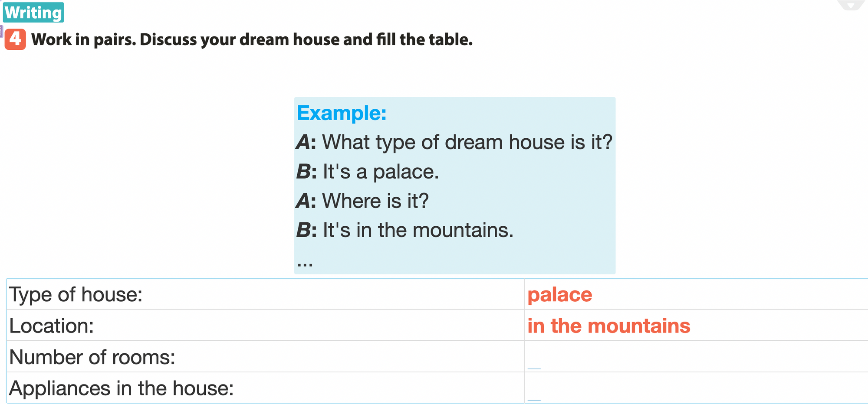Viewport: 868px width, 404px height.
Task: Expand the gray dropdown triangle at top right
Action: pos(851,5)
